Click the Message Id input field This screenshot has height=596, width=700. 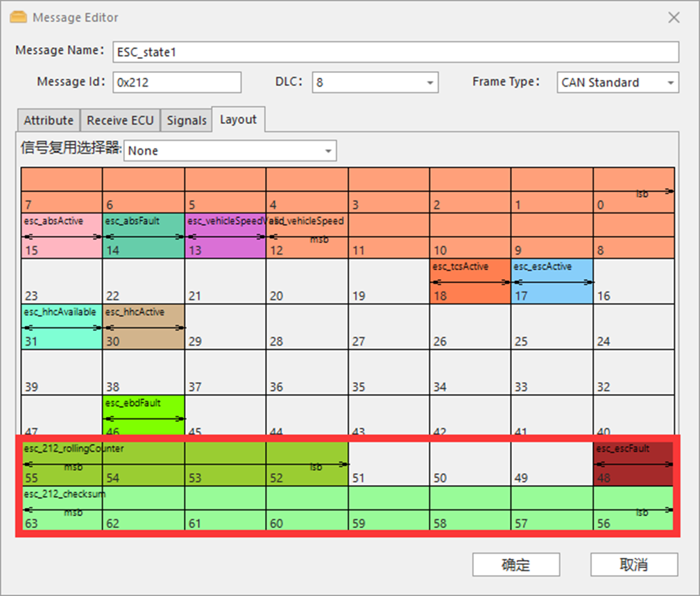(x=177, y=82)
